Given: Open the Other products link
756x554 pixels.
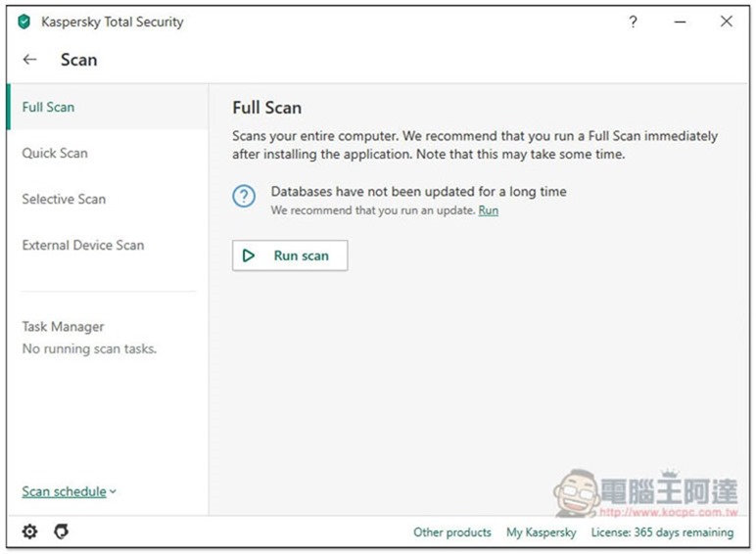Looking at the screenshot, I should click(x=452, y=532).
